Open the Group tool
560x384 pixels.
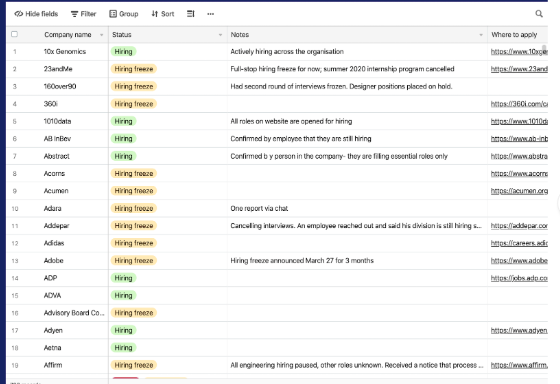(124, 14)
